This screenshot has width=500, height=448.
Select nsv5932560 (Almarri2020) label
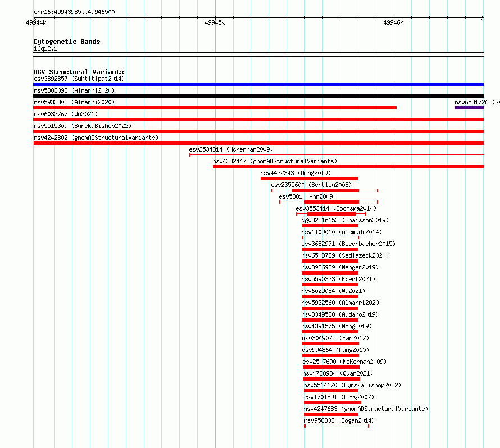pyautogui.click(x=341, y=303)
